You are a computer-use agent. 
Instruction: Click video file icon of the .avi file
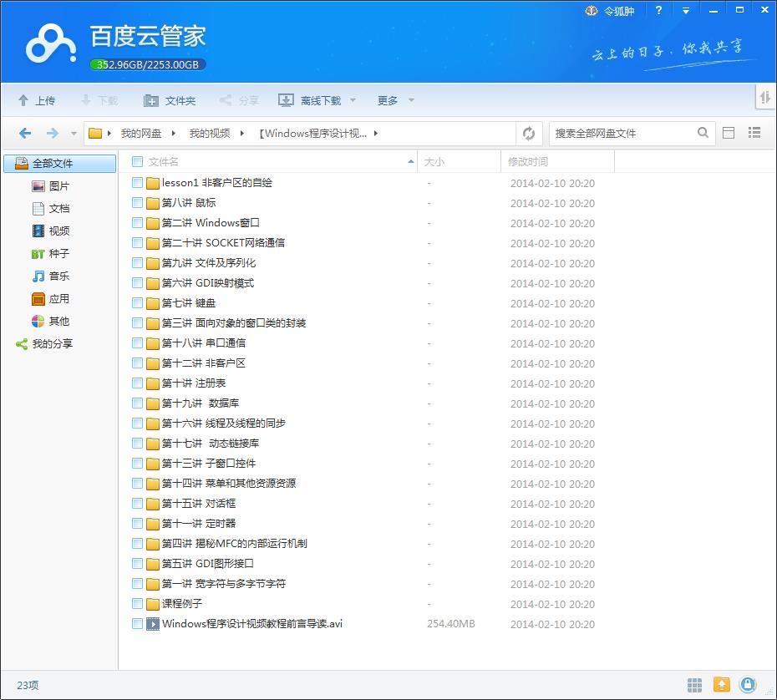[153, 624]
